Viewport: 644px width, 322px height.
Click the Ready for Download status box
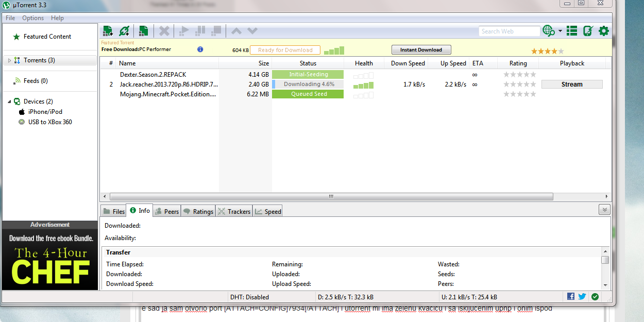(x=285, y=50)
